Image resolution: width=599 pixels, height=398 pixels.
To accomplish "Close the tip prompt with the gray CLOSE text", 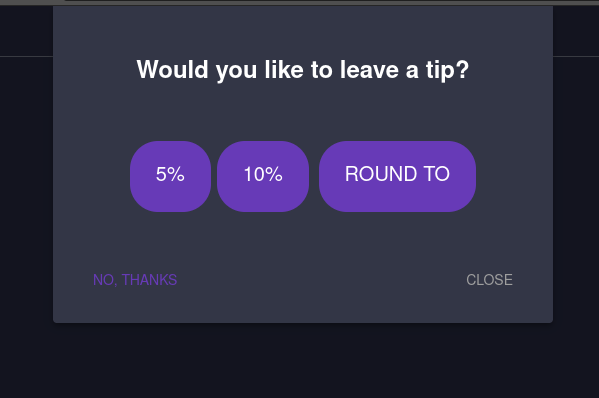I will 489,280.
